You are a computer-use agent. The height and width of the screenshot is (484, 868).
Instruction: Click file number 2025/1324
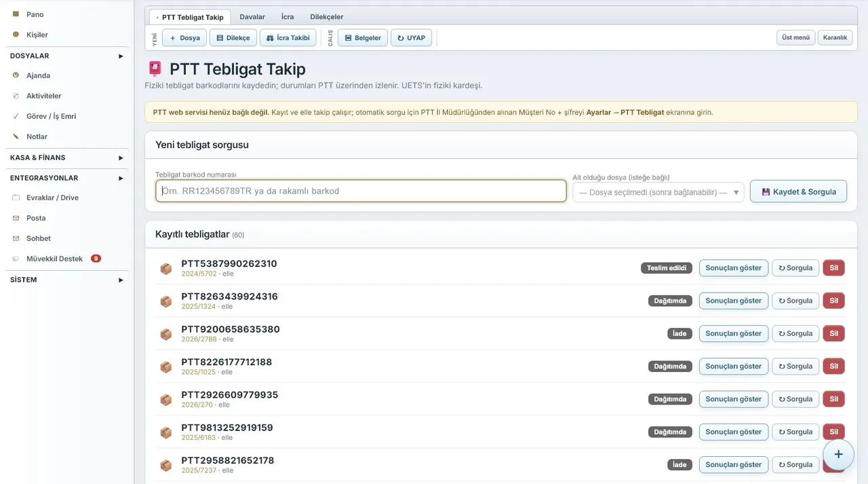click(x=198, y=307)
